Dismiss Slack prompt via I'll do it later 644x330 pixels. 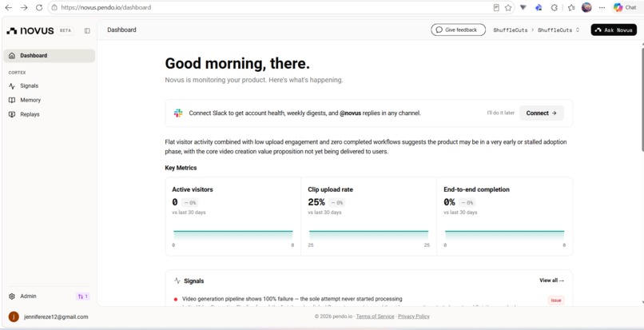pos(500,113)
